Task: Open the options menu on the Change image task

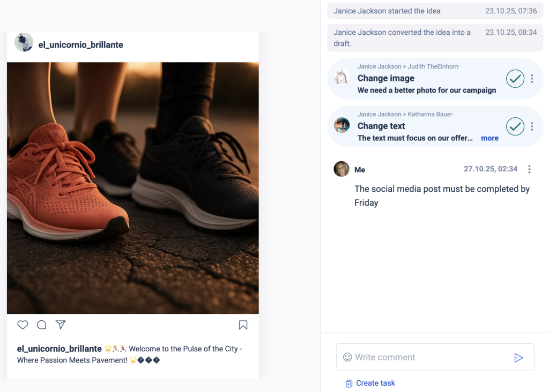Action: tap(532, 78)
